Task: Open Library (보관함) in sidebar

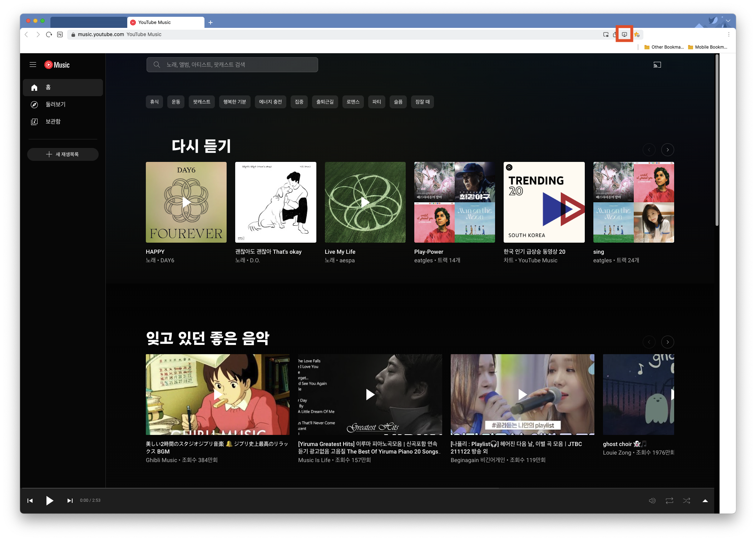Action: [x=53, y=122]
